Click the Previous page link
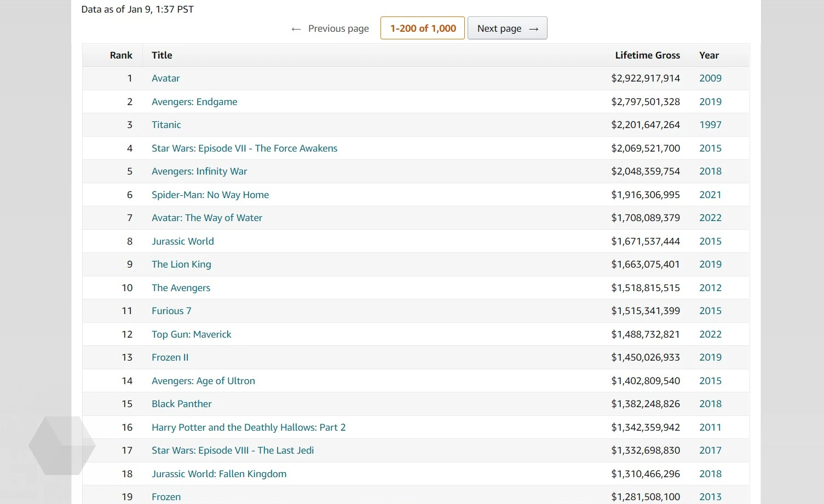Image resolution: width=824 pixels, height=504 pixels. click(x=330, y=28)
